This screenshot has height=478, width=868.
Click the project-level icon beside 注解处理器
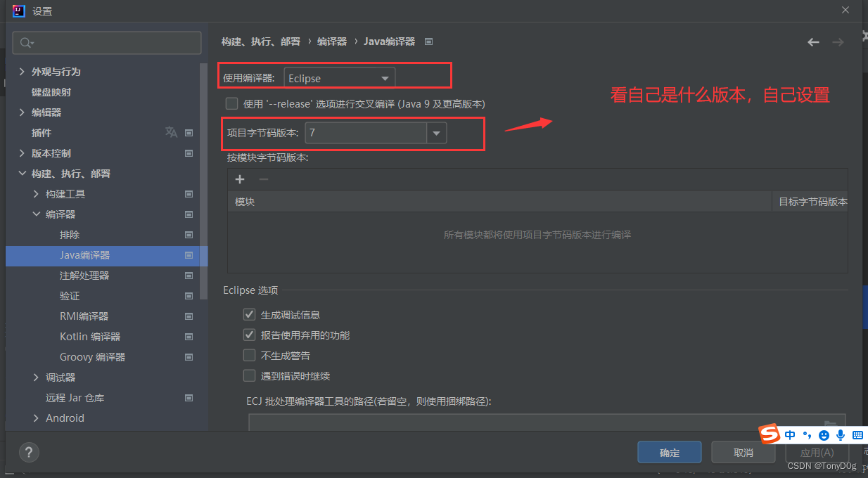click(189, 276)
